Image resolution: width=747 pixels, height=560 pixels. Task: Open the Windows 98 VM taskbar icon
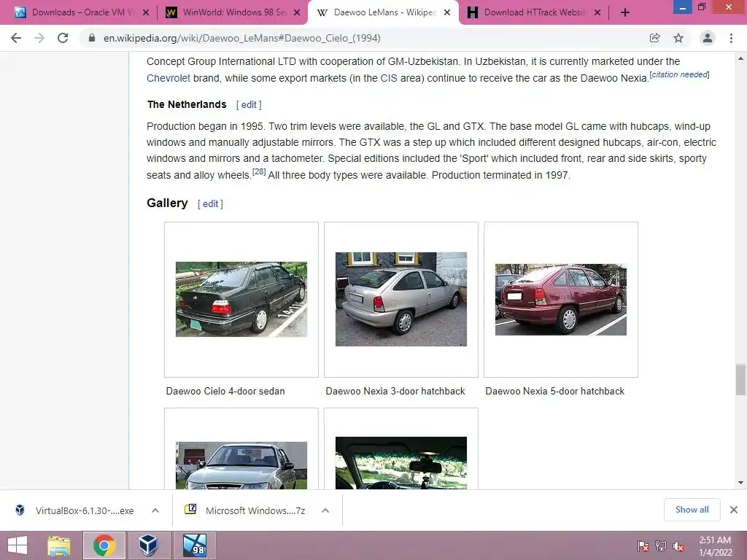tap(194, 545)
